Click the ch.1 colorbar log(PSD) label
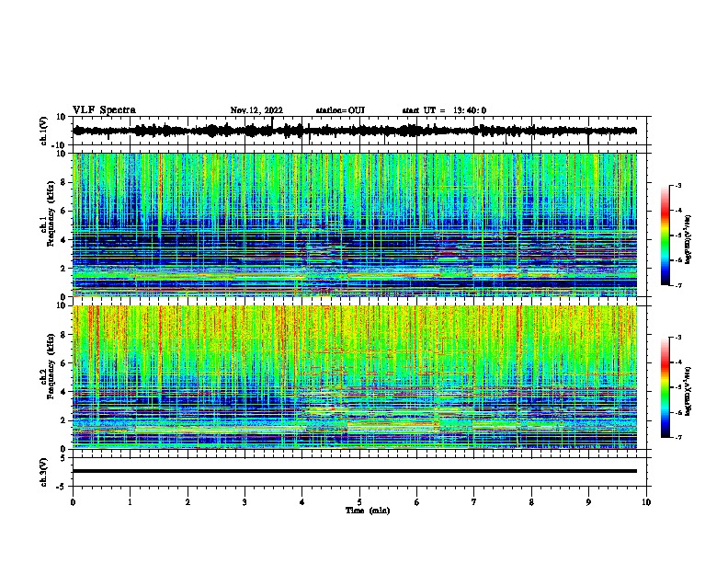The image size is (728, 563). point(688,240)
